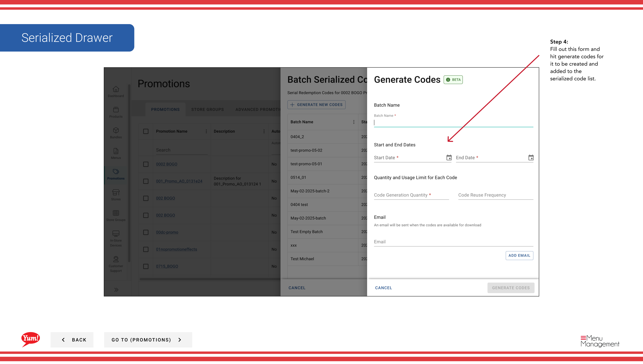Focus the Code Generation Quantity field
The width and height of the screenshot is (643, 364).
(411, 195)
